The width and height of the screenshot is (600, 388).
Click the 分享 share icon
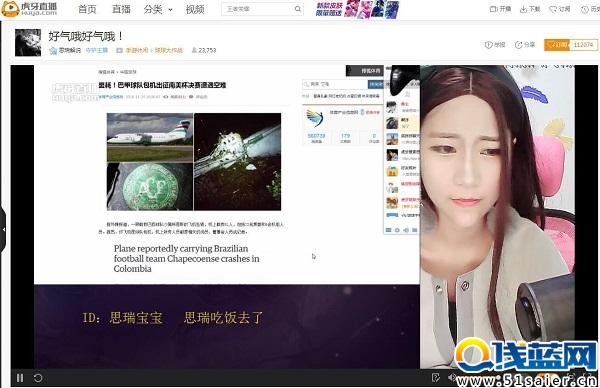pos(518,45)
